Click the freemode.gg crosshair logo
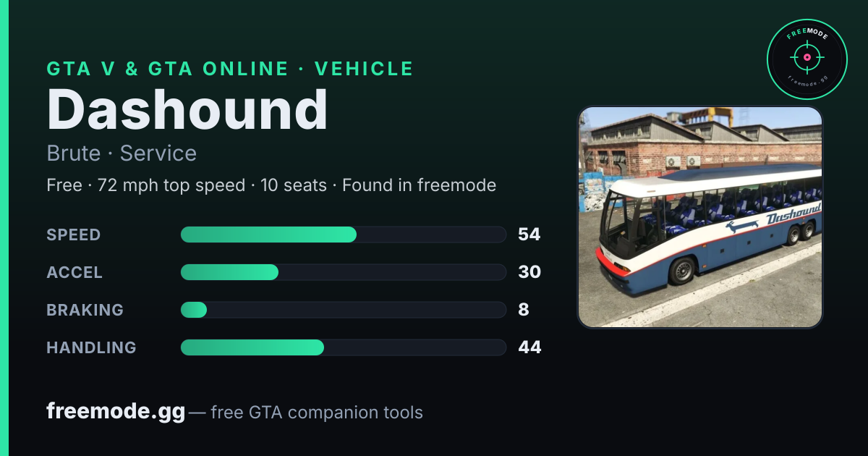The width and height of the screenshot is (868, 456). (x=807, y=59)
